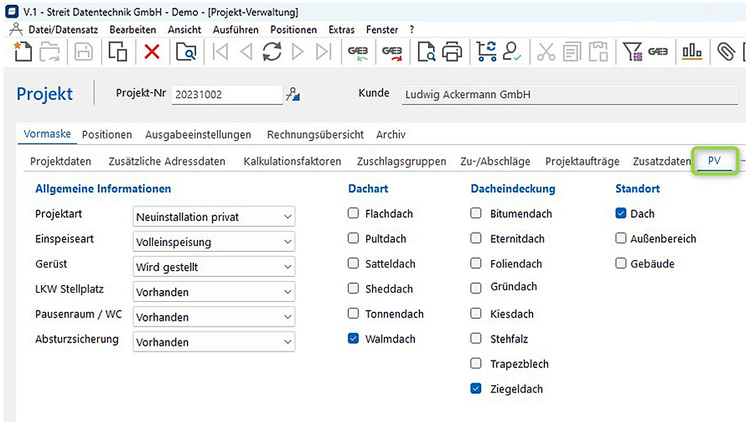
Task: Uncheck the Ziegeldach checkbox
Action: point(476,389)
